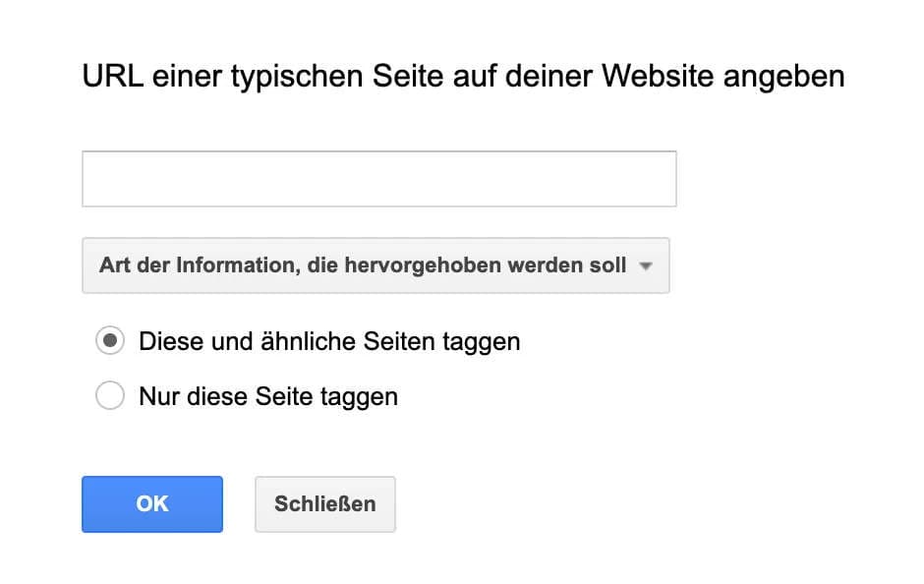The height and width of the screenshot is (584, 924).
Task: Click the URL input field
Action: pos(378,179)
